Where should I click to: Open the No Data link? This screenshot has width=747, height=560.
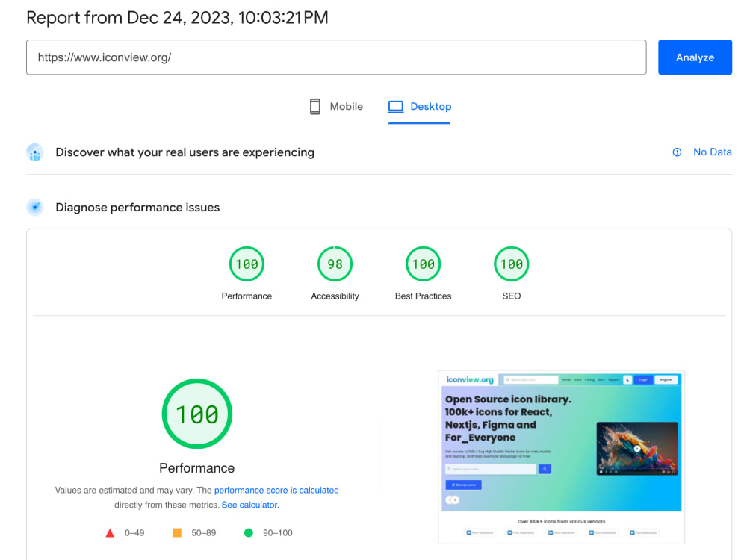tap(712, 152)
